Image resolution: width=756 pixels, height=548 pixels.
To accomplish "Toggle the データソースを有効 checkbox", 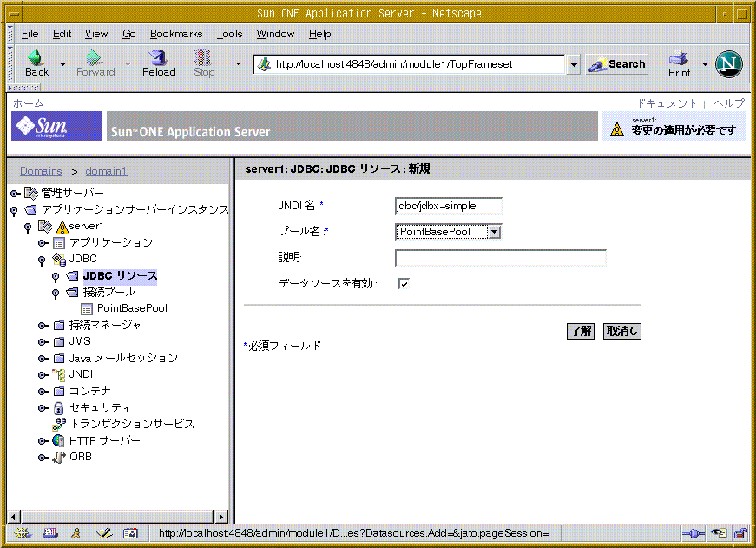I will [x=404, y=284].
